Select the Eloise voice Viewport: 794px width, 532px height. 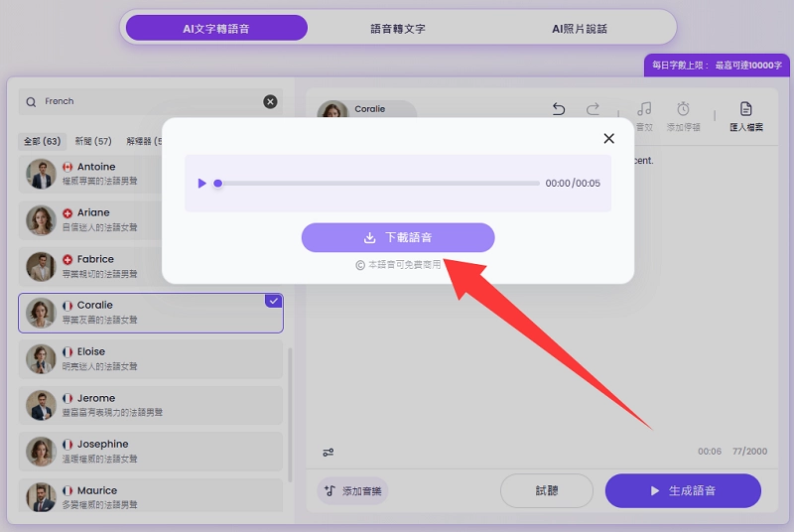(151, 359)
